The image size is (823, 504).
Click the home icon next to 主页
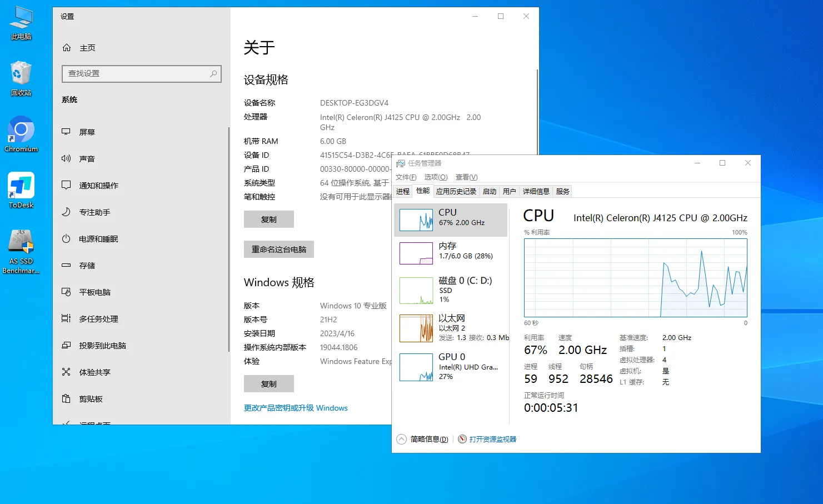[67, 48]
